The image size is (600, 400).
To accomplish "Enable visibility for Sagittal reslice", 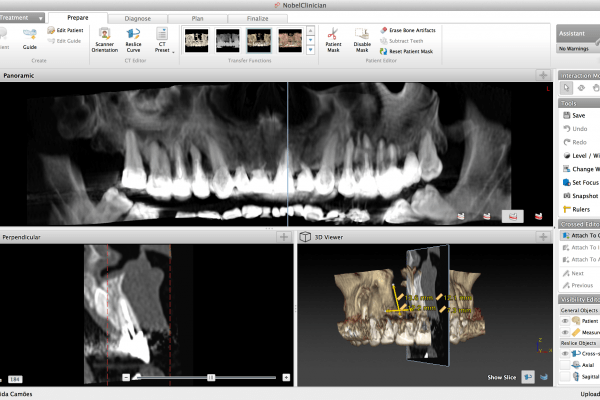I will tap(564, 377).
